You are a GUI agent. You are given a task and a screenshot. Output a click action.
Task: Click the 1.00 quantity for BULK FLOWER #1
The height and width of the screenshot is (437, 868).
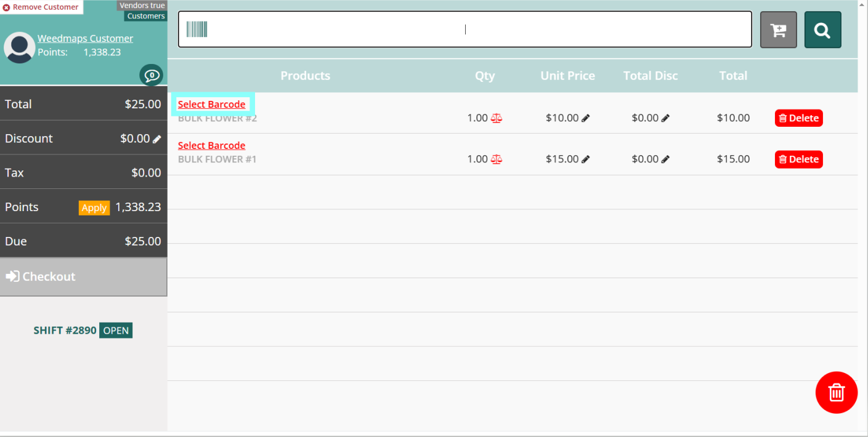477,159
